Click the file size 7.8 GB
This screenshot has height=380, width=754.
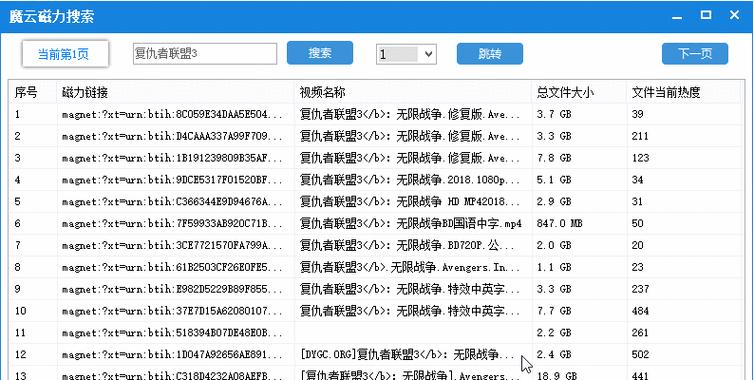pyautogui.click(x=554, y=158)
